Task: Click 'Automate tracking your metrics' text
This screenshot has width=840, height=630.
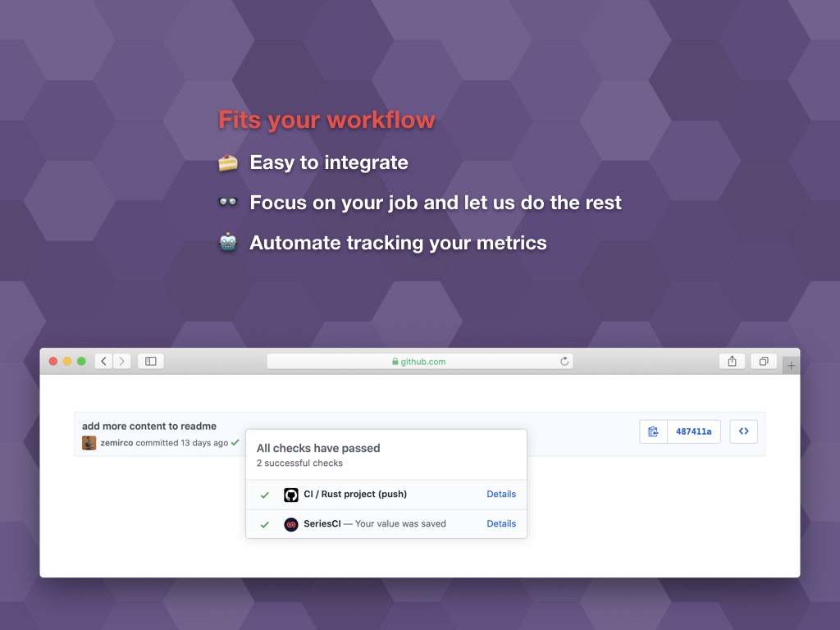Action: click(398, 243)
